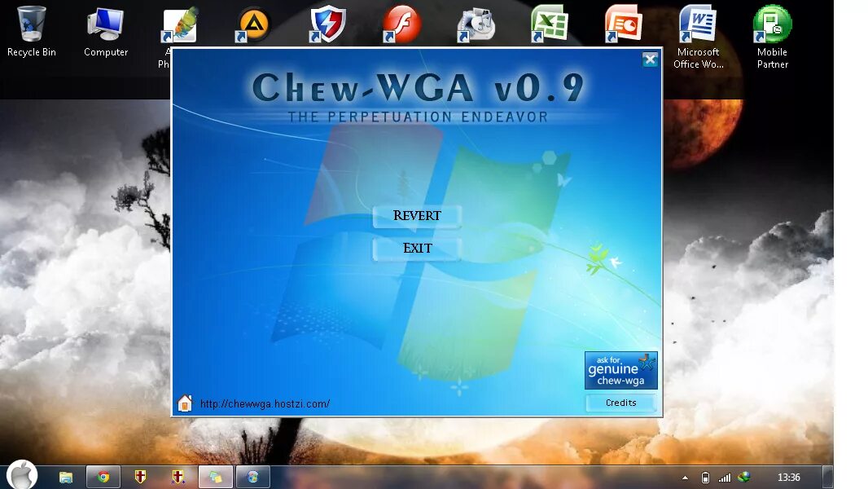The height and width of the screenshot is (489, 868).
Task: Click the red shield with stars taskbar icon
Action: click(178, 476)
